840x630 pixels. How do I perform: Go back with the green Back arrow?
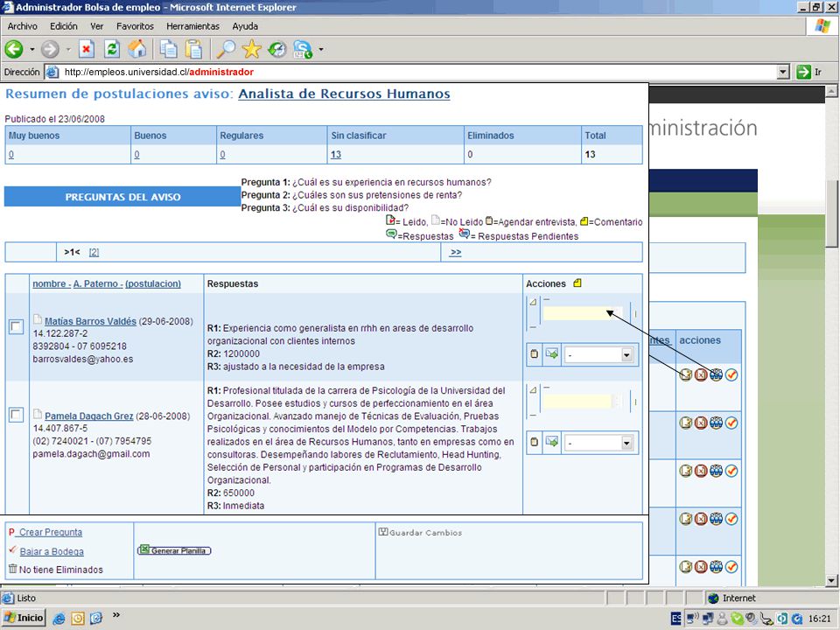(x=14, y=49)
